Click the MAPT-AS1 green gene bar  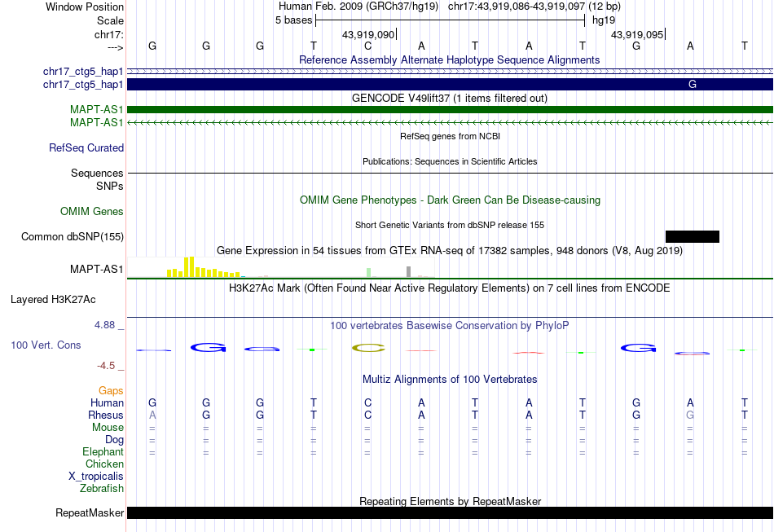click(450, 109)
